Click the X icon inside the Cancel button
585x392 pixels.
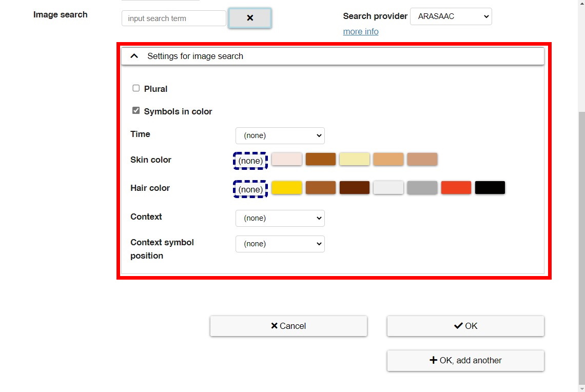274,325
